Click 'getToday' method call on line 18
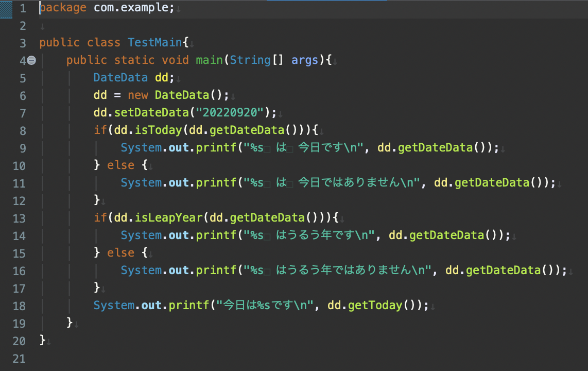Viewport: 588px width, 371px height. tap(375, 306)
